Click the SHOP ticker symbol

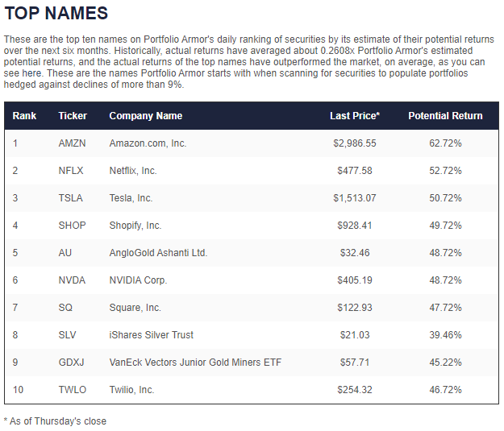point(72,226)
